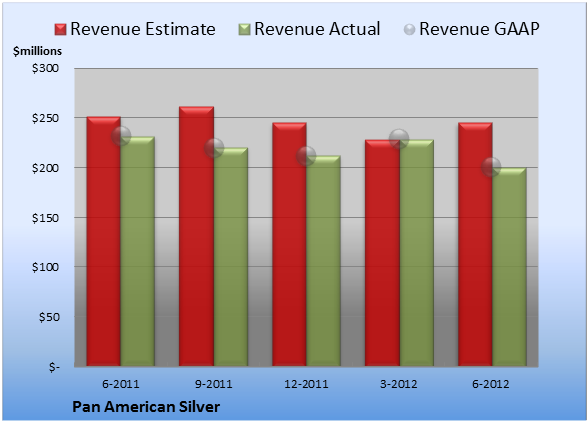Select the green actual bar for 12-2011

324,261
